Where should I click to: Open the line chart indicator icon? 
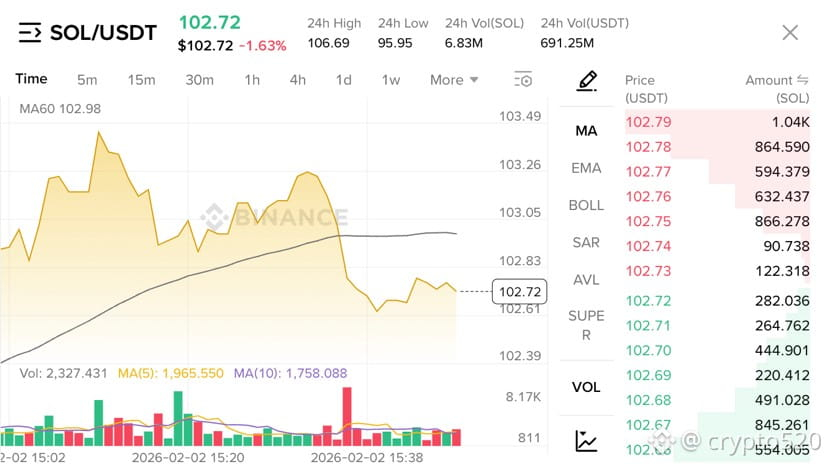pos(586,440)
